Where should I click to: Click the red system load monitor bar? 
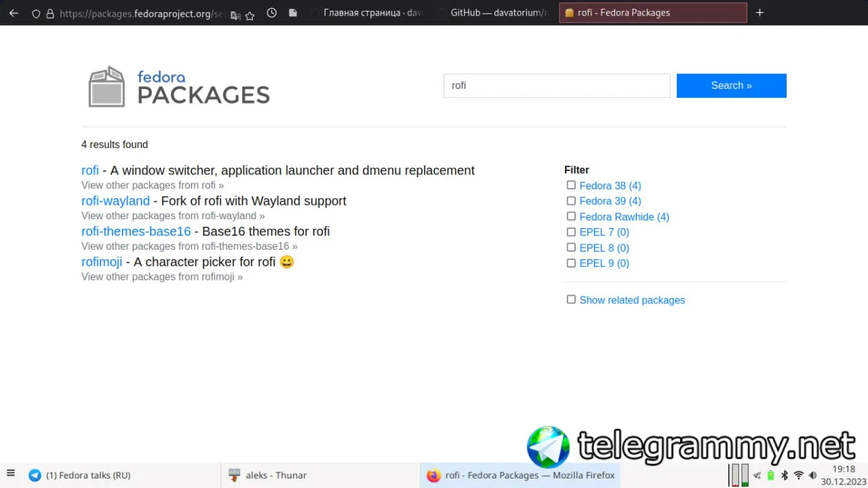point(734,476)
